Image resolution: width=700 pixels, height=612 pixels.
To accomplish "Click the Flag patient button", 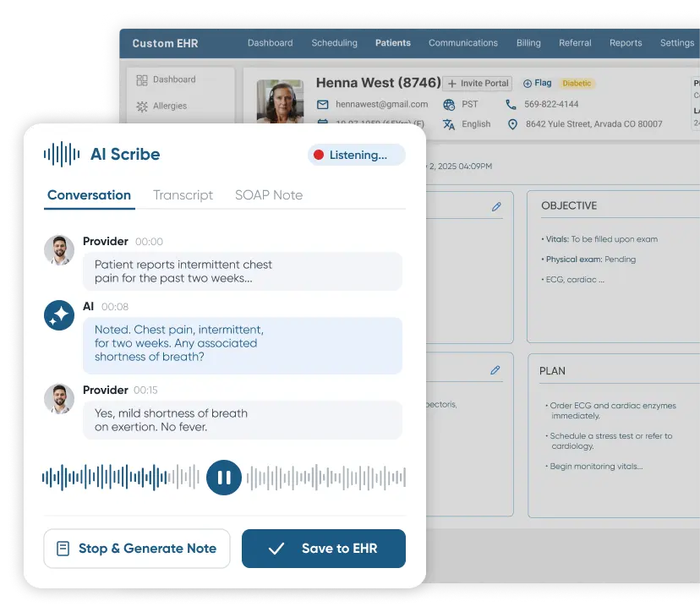I will pyautogui.click(x=537, y=83).
